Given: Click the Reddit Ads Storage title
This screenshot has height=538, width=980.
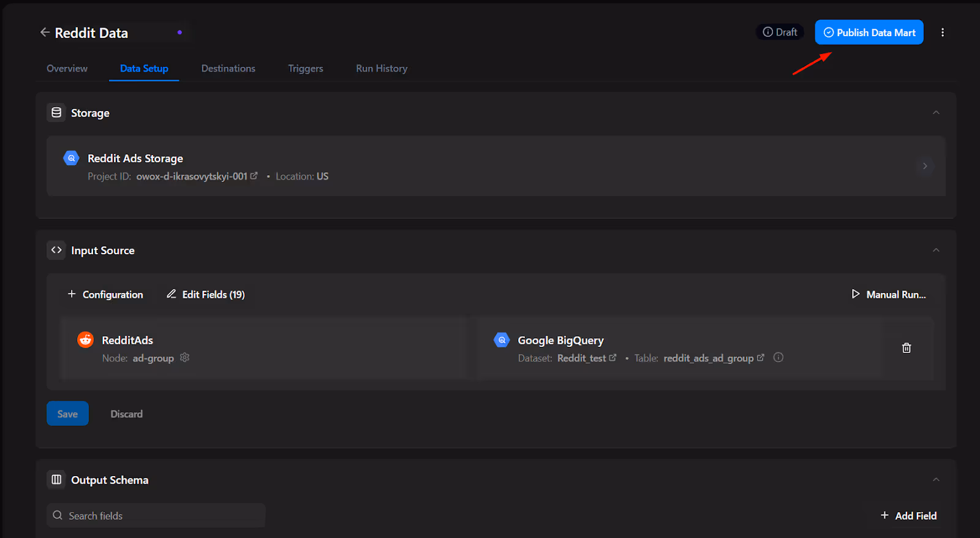Looking at the screenshot, I should [x=135, y=158].
